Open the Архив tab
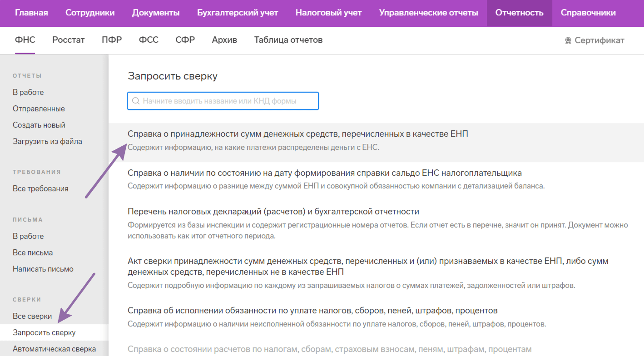Viewport: 644px width, 356px height. coord(224,40)
